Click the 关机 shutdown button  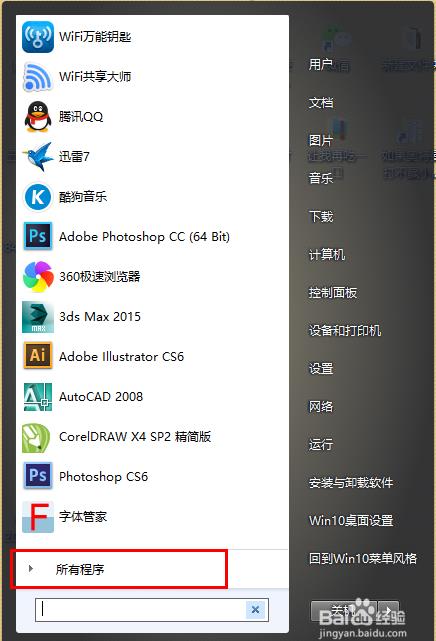(345, 611)
